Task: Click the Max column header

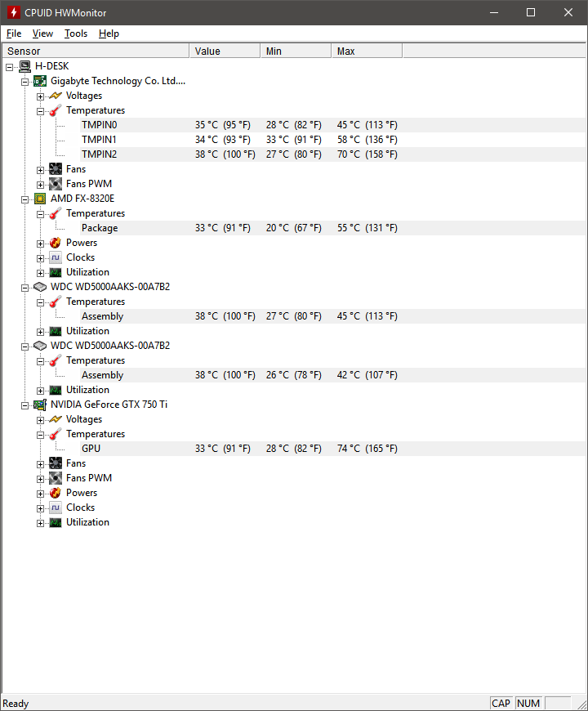Action: point(366,51)
